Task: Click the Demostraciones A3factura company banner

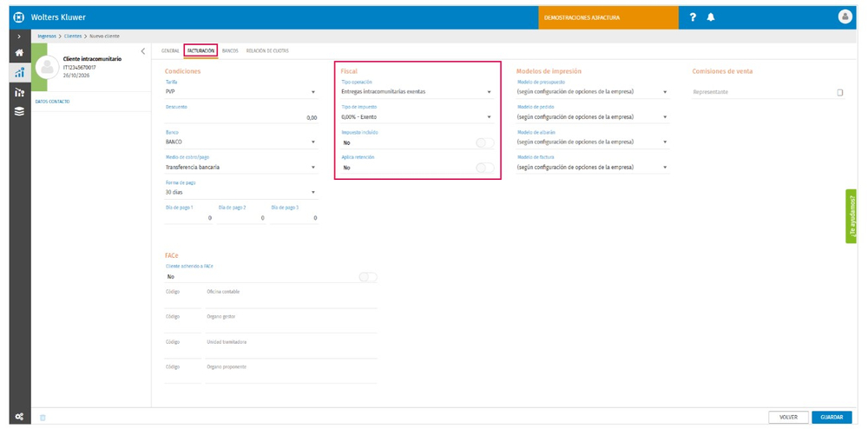Action: [608, 17]
